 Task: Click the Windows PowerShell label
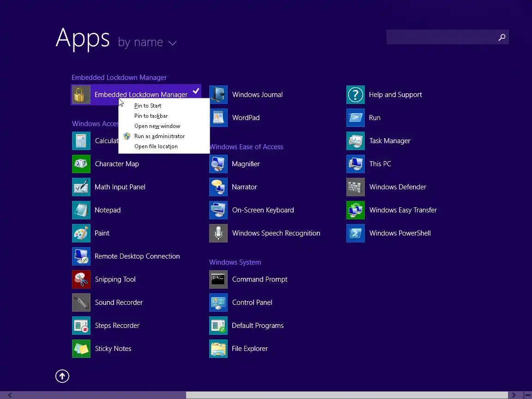point(400,233)
